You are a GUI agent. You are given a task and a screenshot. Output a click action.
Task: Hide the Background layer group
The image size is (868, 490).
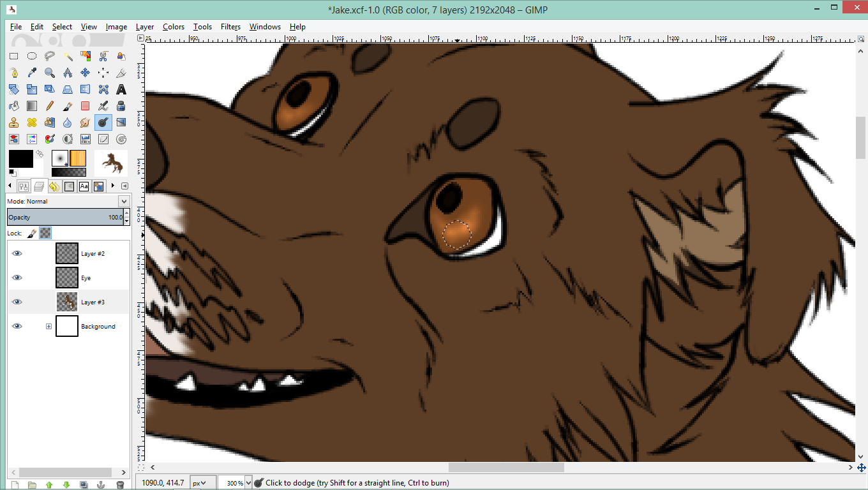17,326
